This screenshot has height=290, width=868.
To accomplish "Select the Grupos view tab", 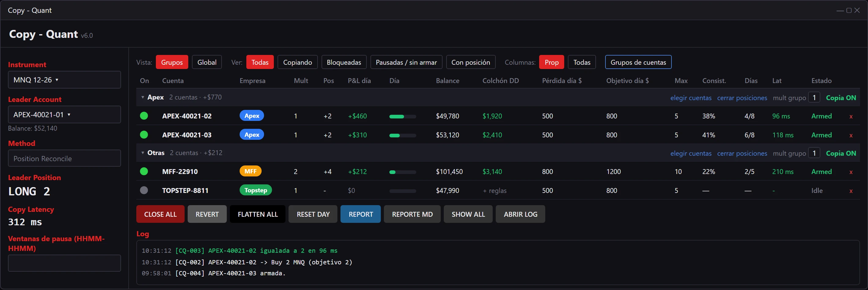I will (172, 62).
